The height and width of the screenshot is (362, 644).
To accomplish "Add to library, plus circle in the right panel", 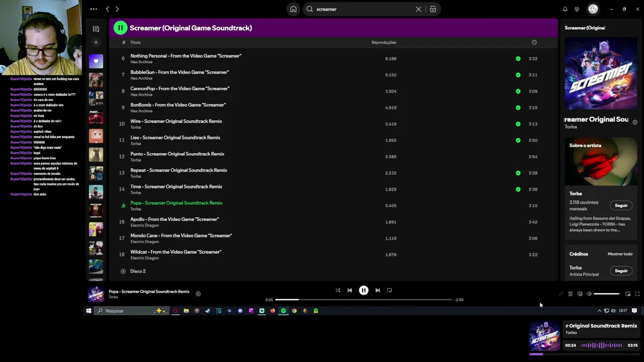I will pyautogui.click(x=634, y=122).
